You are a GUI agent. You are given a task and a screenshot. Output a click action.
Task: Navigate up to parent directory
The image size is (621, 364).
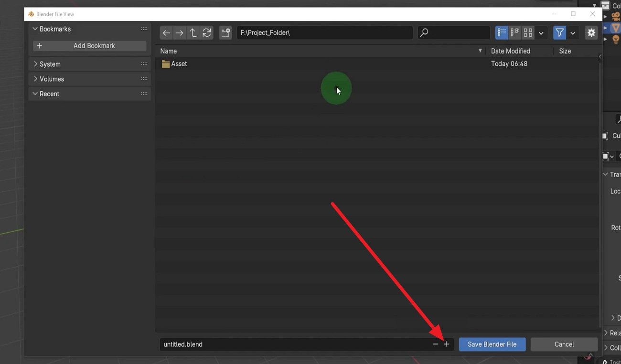[193, 33]
